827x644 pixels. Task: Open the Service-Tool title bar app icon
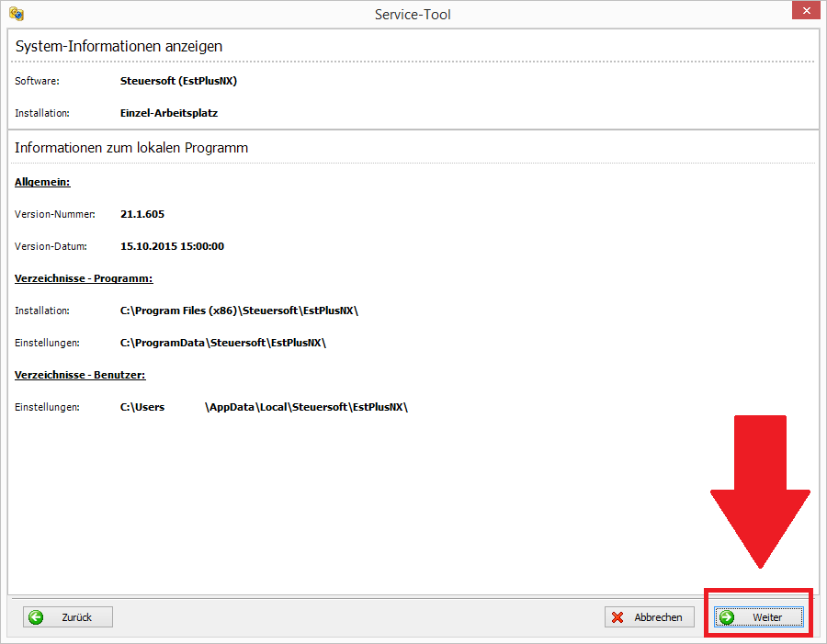[x=16, y=14]
